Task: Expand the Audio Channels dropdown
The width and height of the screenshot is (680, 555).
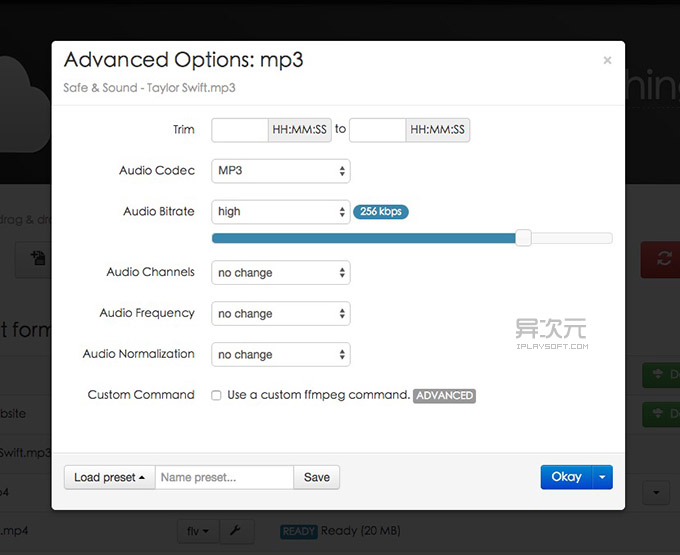Action: pos(280,273)
